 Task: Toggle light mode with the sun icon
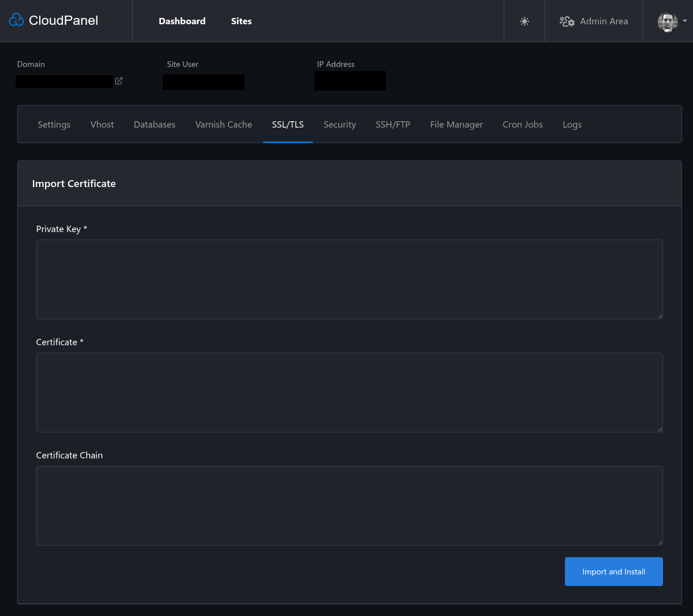[x=524, y=21]
